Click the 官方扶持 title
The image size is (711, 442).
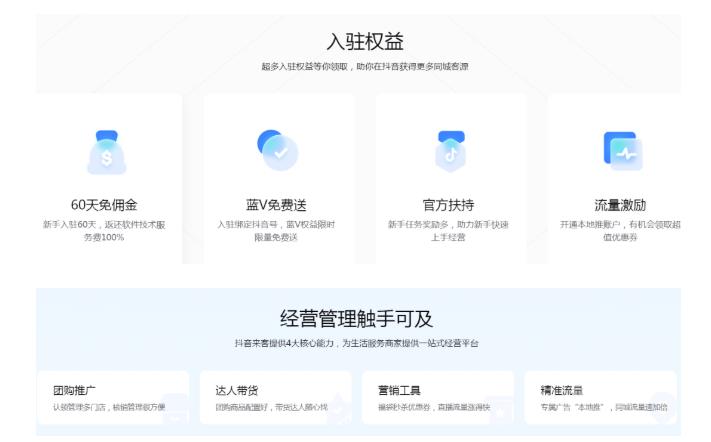[450, 205]
